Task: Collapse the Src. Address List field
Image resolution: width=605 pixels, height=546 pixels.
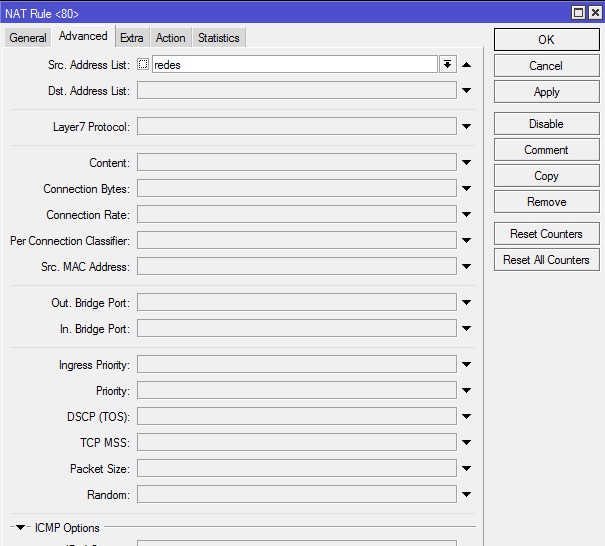Action: [467, 65]
